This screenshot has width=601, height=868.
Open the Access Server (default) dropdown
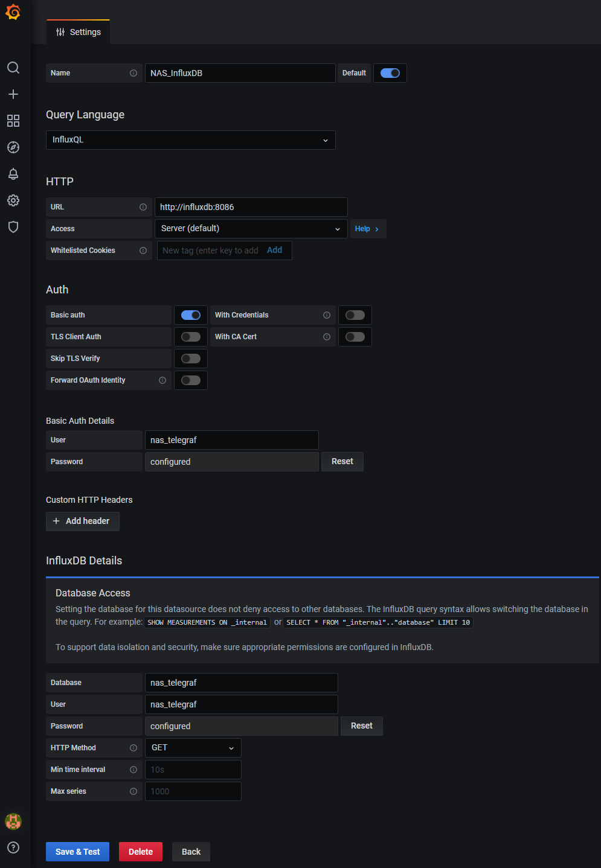coord(251,229)
